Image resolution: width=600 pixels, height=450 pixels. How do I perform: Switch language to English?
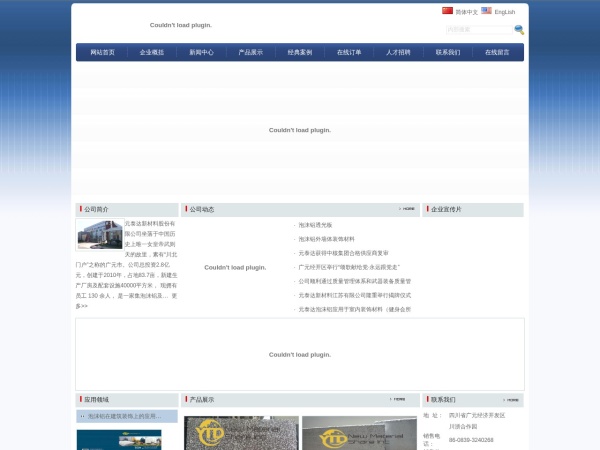505,12
